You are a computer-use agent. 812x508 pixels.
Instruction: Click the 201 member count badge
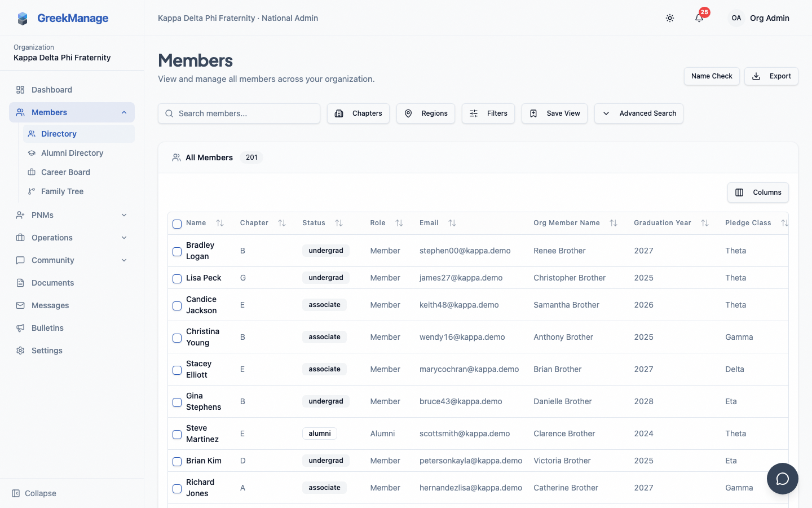(251, 157)
